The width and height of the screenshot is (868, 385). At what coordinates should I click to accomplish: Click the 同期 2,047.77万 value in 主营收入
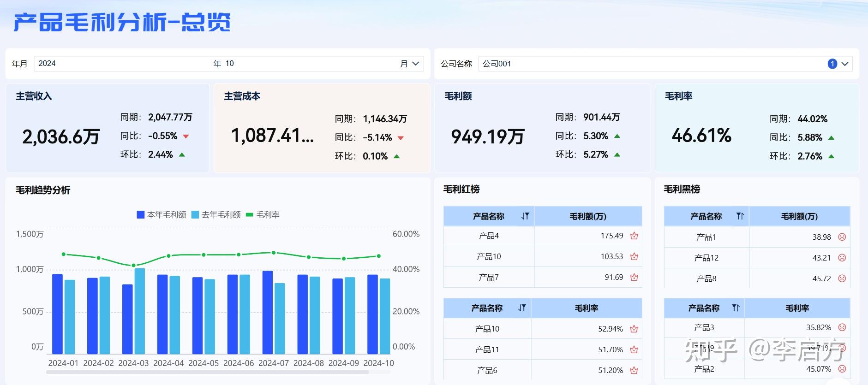tap(170, 117)
